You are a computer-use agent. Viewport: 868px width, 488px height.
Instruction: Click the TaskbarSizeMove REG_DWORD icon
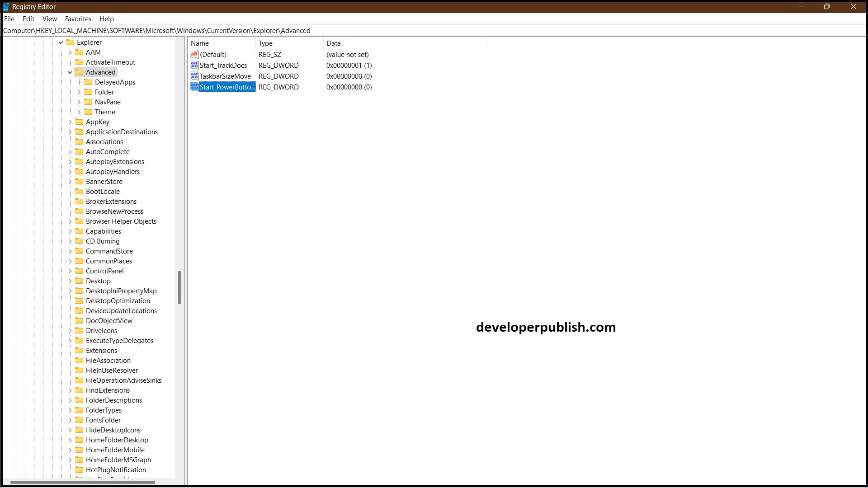pyautogui.click(x=194, y=76)
